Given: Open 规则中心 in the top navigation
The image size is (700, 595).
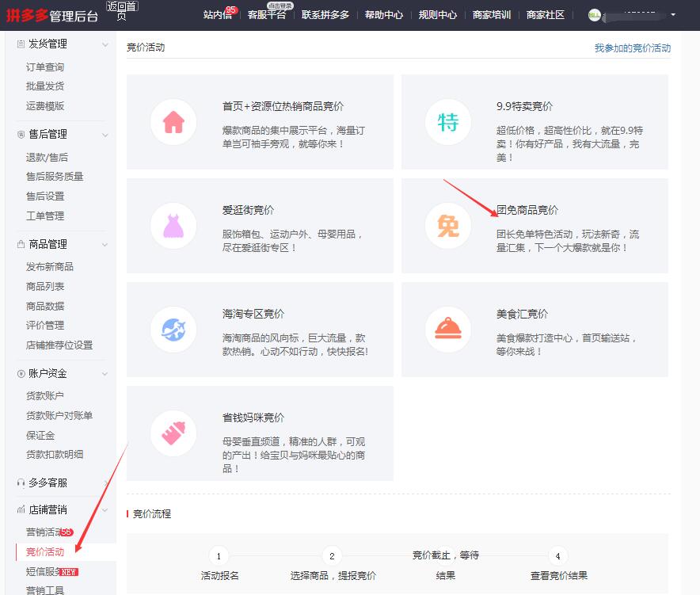Looking at the screenshot, I should (x=437, y=15).
